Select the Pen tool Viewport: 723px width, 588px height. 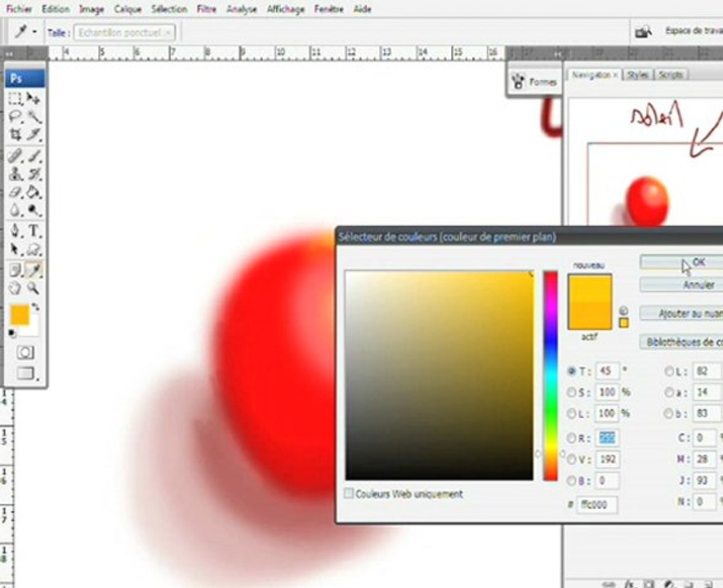pyautogui.click(x=15, y=230)
